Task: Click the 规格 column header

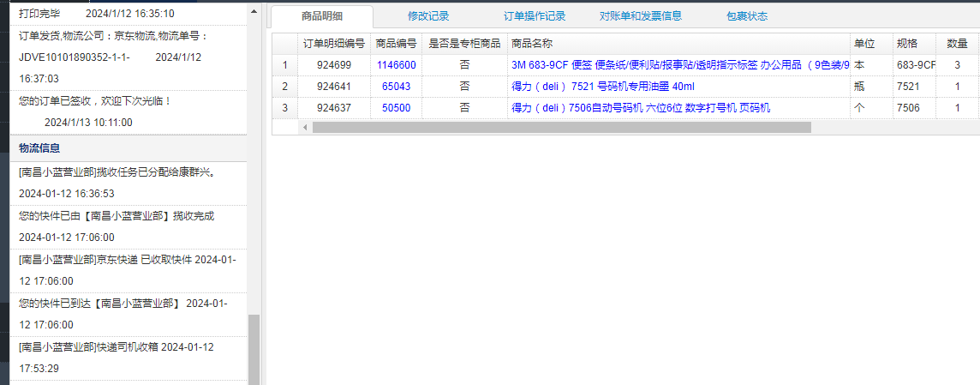Action: tap(914, 44)
